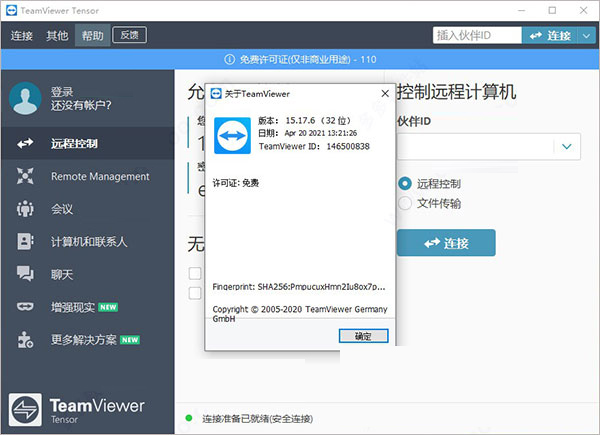Open 更多解决方案 sidebar item

(88, 340)
